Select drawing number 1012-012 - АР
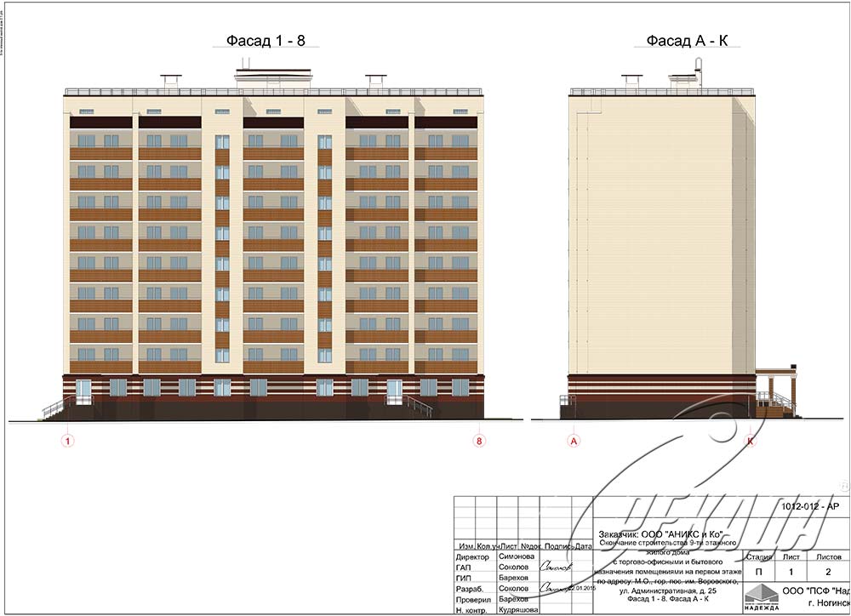The image size is (851, 616). click(x=809, y=507)
